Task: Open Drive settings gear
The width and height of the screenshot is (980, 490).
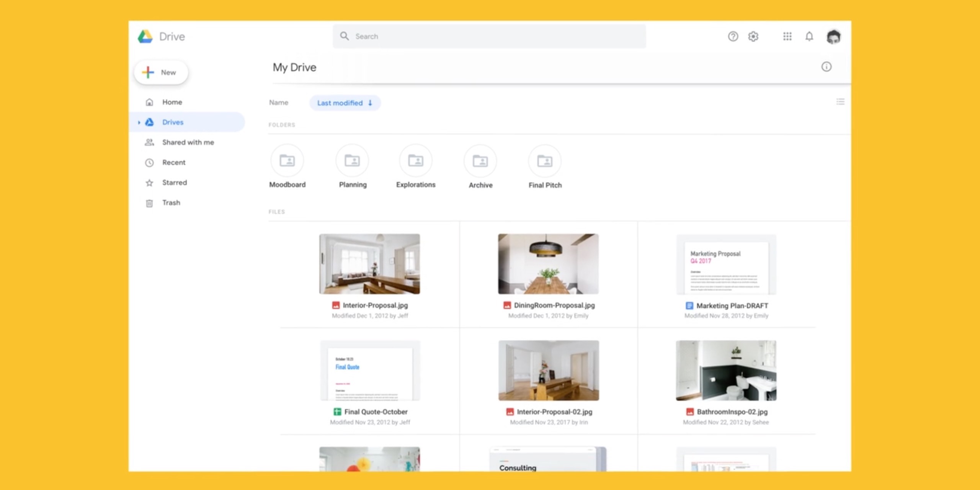Action: 753,36
